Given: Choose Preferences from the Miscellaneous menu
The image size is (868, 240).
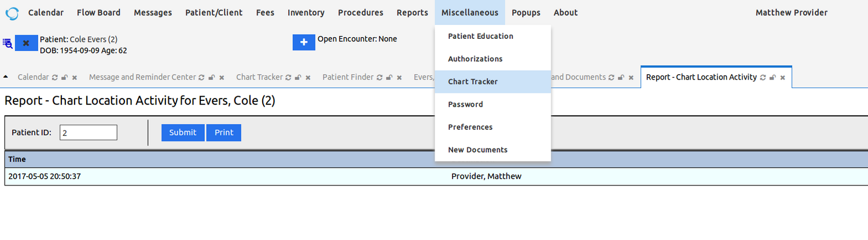Looking at the screenshot, I should (470, 127).
